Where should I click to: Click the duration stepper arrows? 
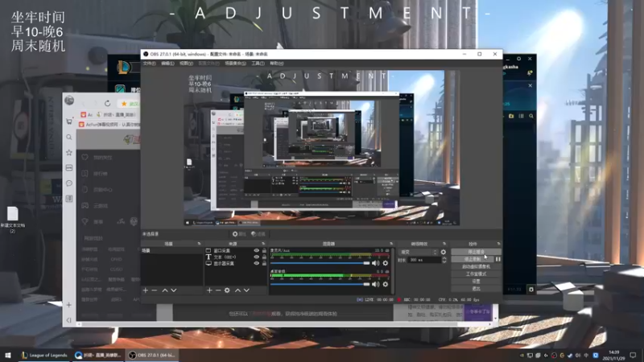(444, 260)
